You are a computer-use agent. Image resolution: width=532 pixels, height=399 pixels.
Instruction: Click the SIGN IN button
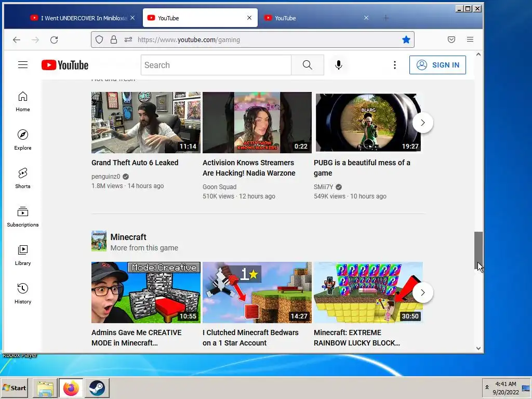click(x=437, y=65)
